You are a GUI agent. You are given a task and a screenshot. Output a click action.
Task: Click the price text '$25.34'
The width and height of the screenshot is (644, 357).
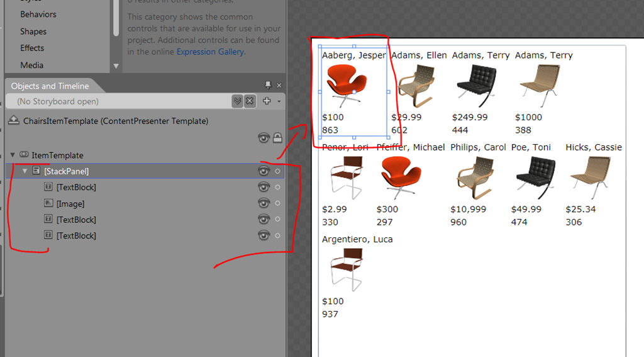tap(580, 209)
